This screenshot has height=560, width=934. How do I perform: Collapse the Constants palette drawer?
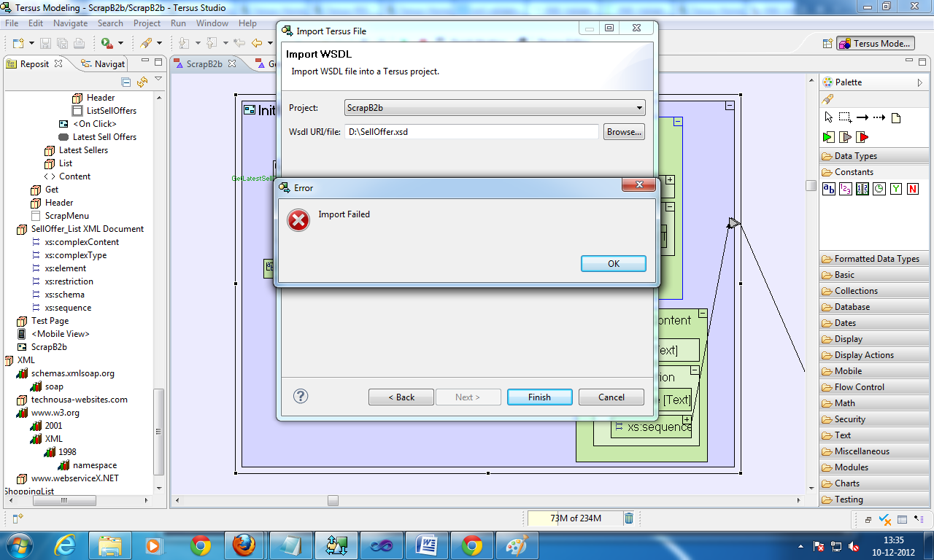(x=873, y=172)
